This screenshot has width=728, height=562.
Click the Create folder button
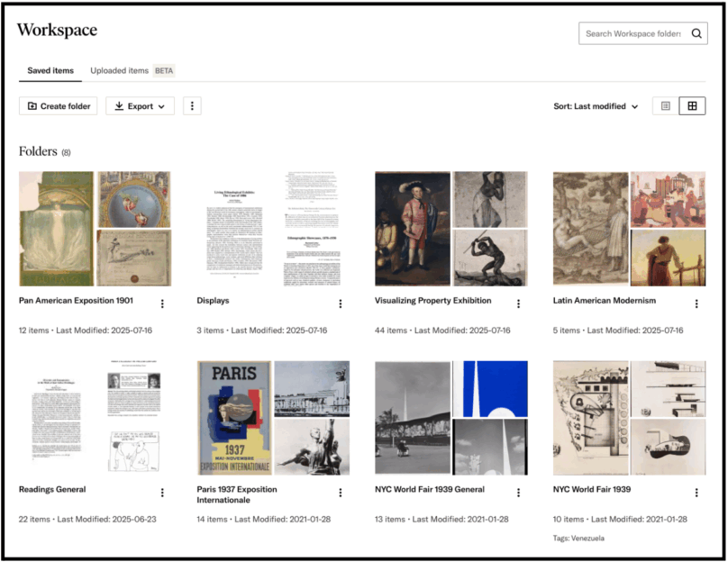[59, 106]
